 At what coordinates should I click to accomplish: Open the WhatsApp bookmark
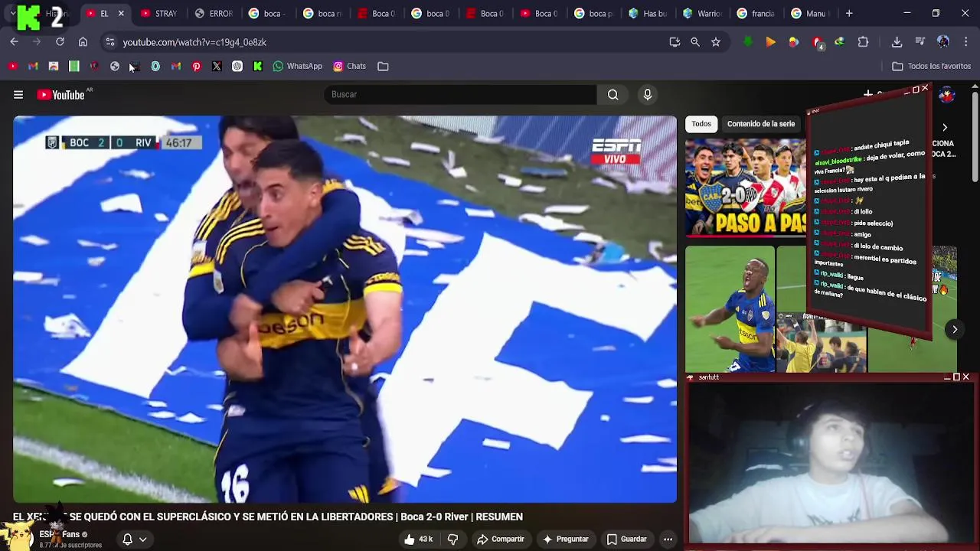coord(298,67)
